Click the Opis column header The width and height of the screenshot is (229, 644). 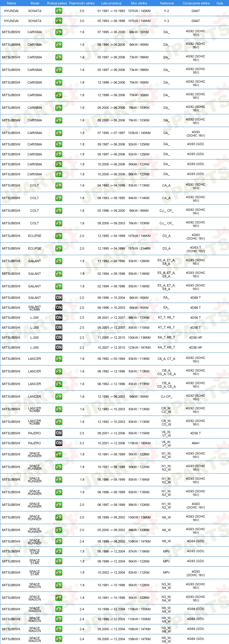click(220, 3)
